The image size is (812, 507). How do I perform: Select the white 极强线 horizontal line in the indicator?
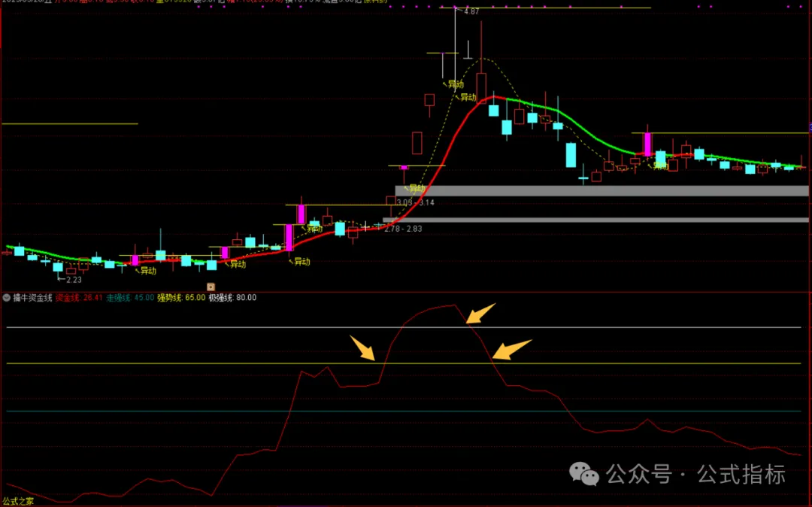coord(404,327)
